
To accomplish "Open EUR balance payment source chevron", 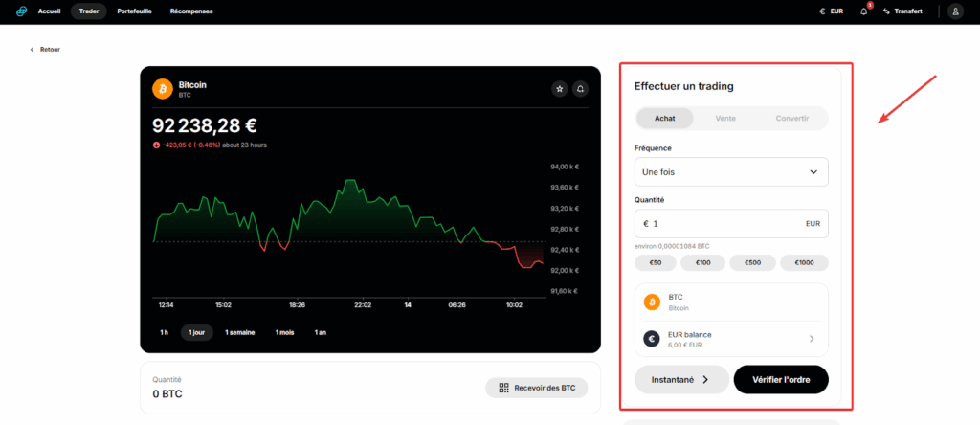I will coord(812,339).
